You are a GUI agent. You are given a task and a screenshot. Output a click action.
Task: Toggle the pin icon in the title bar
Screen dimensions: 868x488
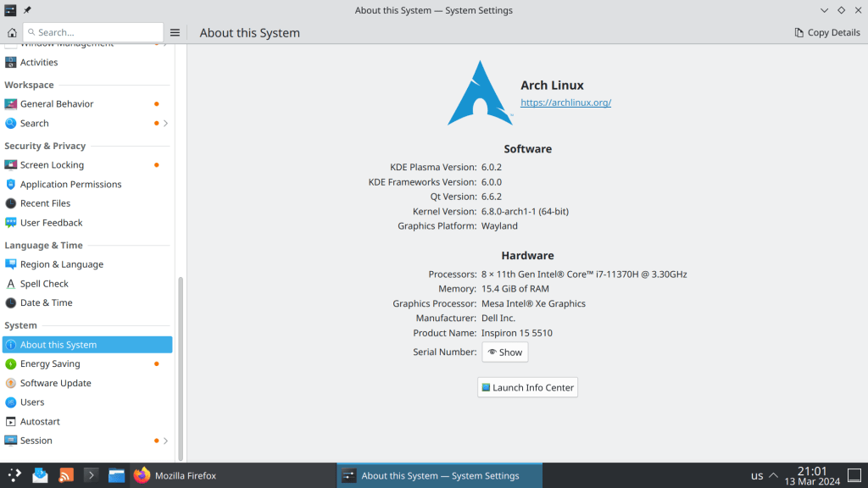[x=27, y=10]
